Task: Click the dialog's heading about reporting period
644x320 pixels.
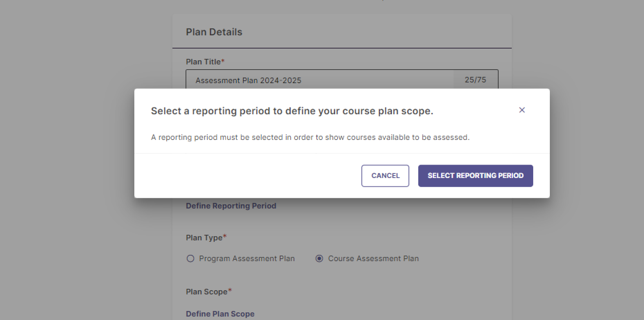Action: tap(292, 111)
